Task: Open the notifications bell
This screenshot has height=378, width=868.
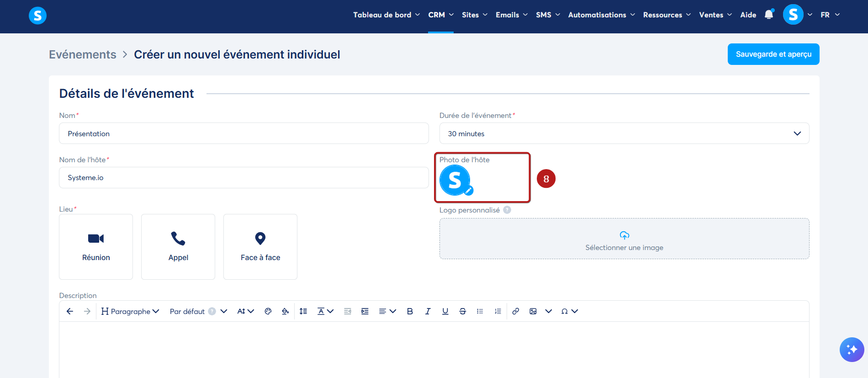Action: pyautogui.click(x=769, y=15)
